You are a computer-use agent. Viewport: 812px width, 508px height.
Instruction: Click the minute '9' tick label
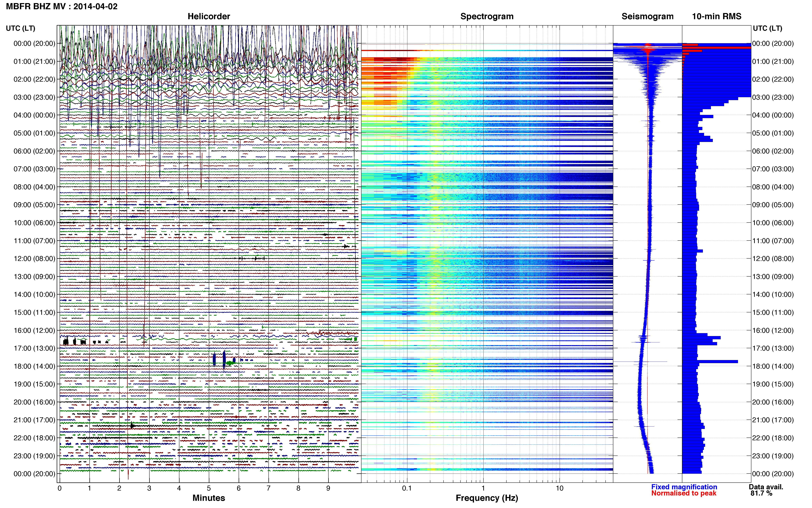[x=328, y=488]
